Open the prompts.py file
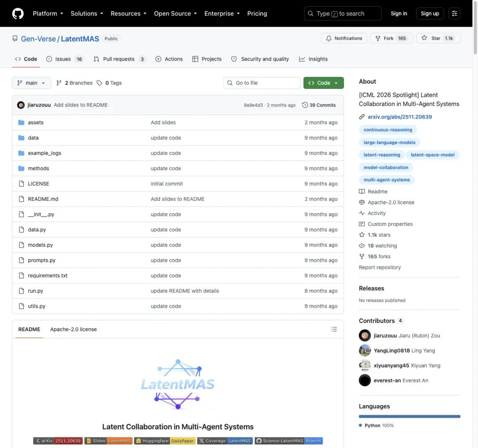The width and height of the screenshot is (478, 448). tap(42, 260)
